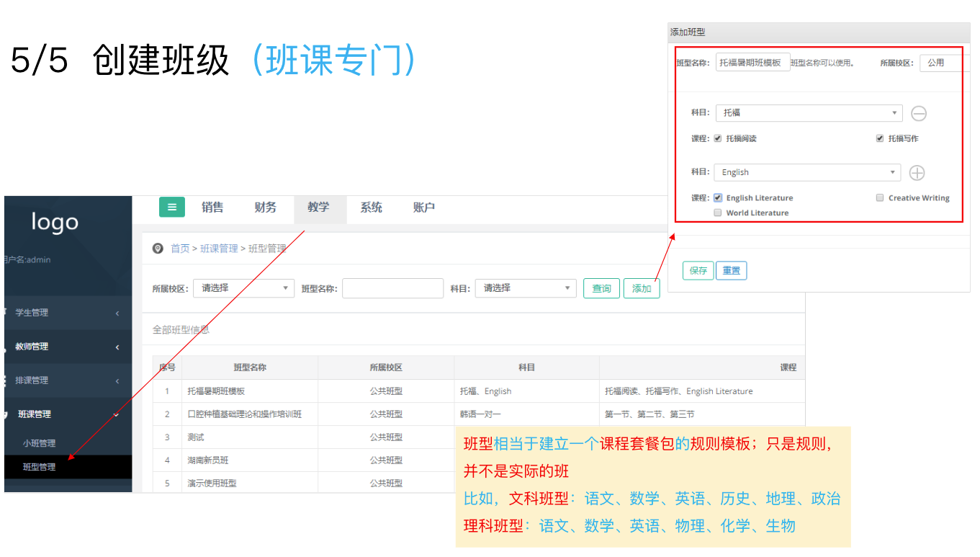The height and width of the screenshot is (557, 980).
Task: Click the 韩语一对一 subject cell
Action: [x=480, y=414]
